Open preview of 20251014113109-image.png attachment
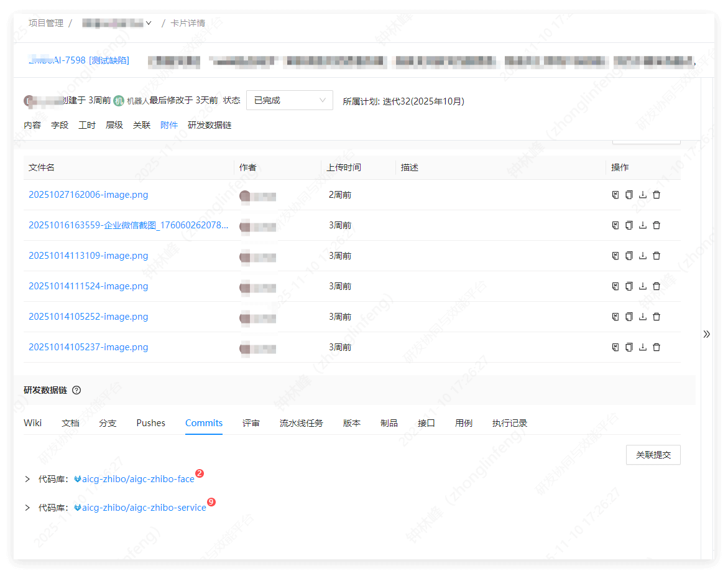This screenshot has width=728, height=573. (615, 255)
